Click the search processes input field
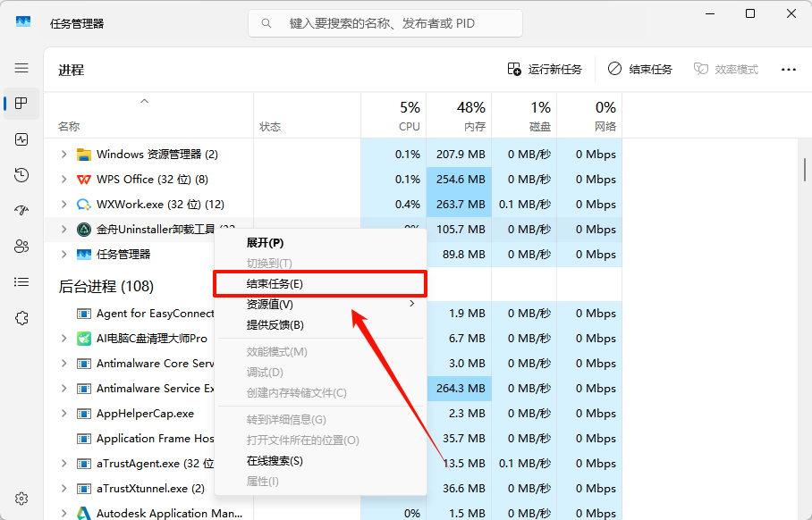The width and height of the screenshot is (812, 520). tap(385, 22)
